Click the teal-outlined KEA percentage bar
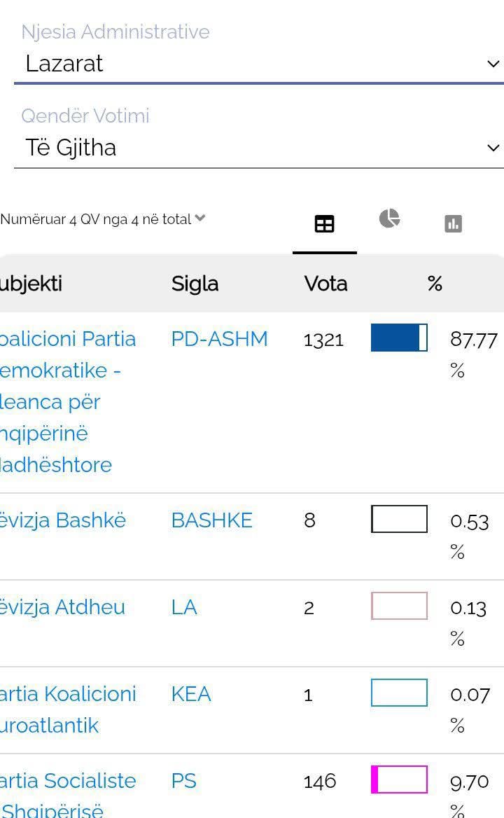Viewport: 504px width, 818px height. [399, 693]
